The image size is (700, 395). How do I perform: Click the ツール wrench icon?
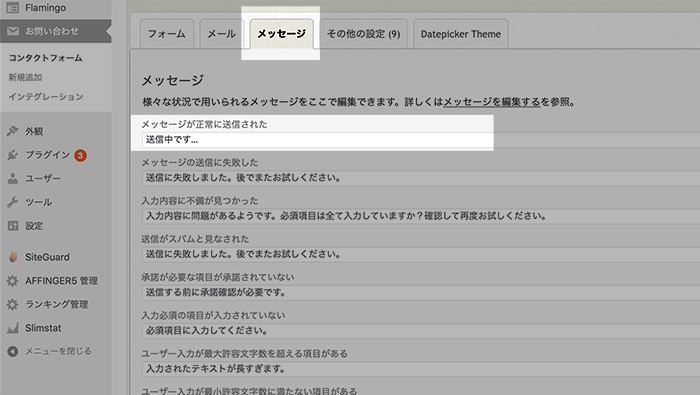tap(13, 202)
